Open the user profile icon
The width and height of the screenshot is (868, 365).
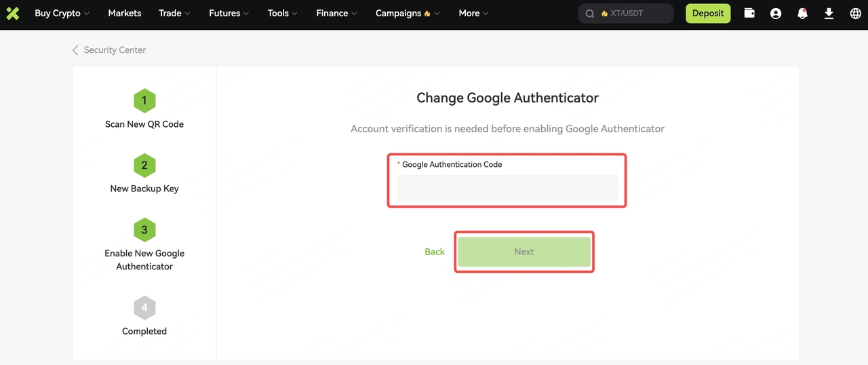(776, 13)
